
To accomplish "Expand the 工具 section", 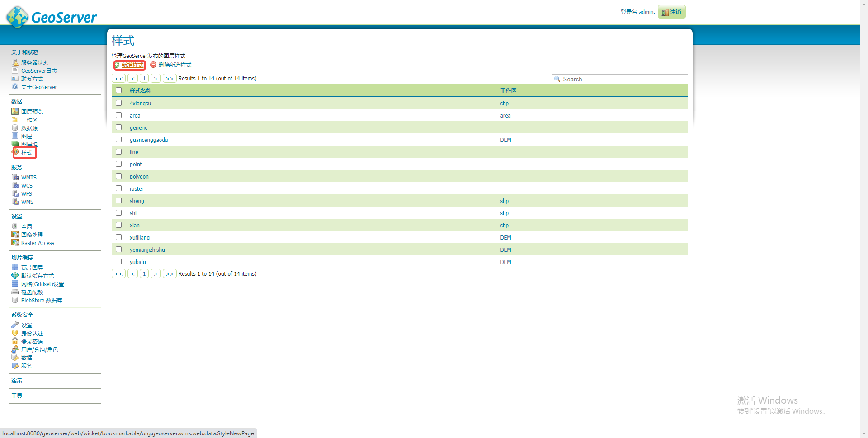I will [x=17, y=396].
